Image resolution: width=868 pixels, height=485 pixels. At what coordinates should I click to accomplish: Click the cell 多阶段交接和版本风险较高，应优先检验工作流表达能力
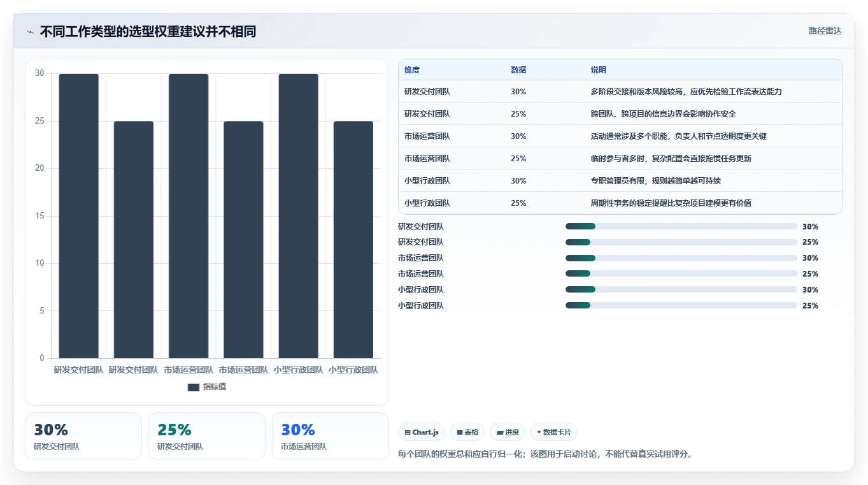click(687, 92)
